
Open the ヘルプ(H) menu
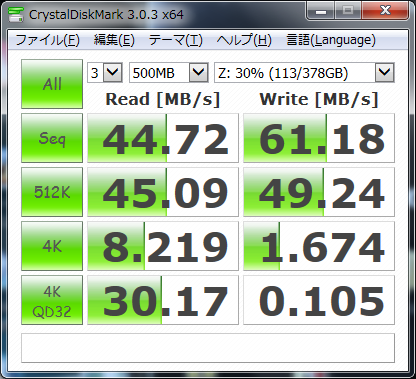pos(244,40)
